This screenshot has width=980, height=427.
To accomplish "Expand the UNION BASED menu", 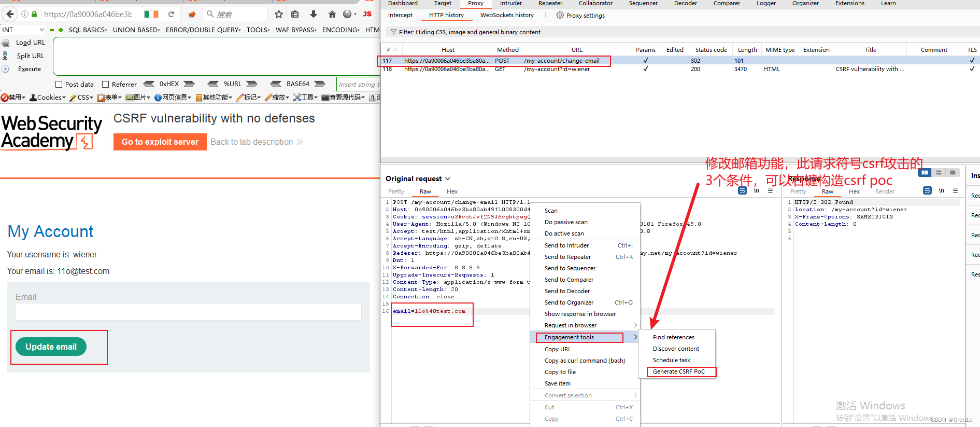I will coord(136,30).
